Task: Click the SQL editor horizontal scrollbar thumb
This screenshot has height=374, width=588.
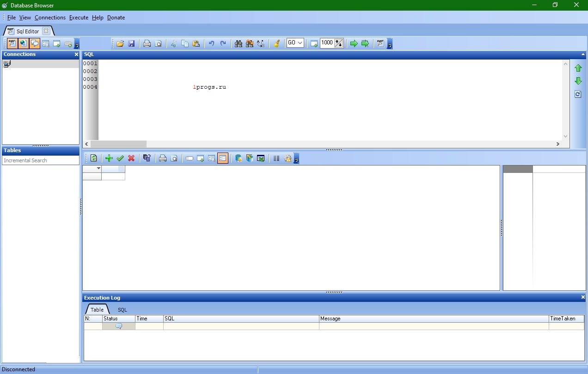Action: click(x=118, y=144)
